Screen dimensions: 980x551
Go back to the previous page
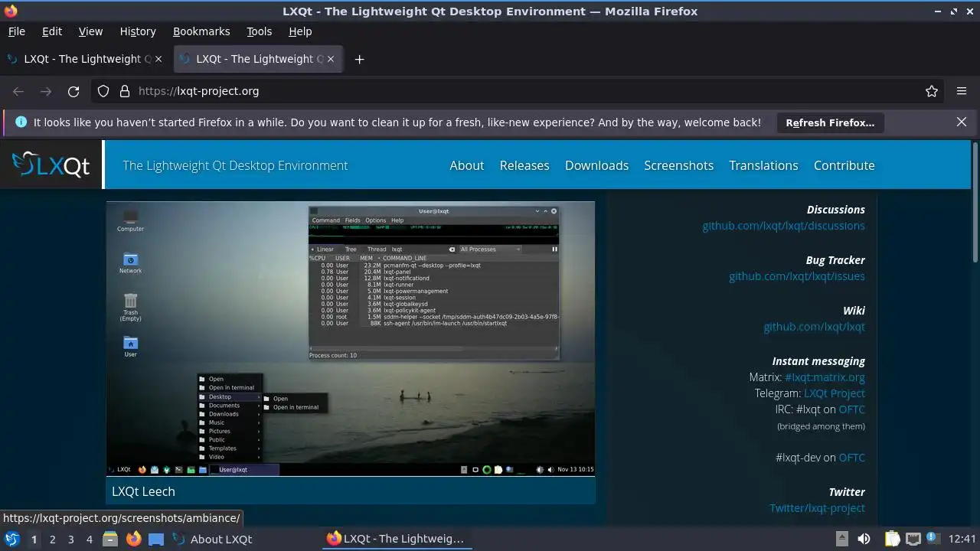coord(18,91)
